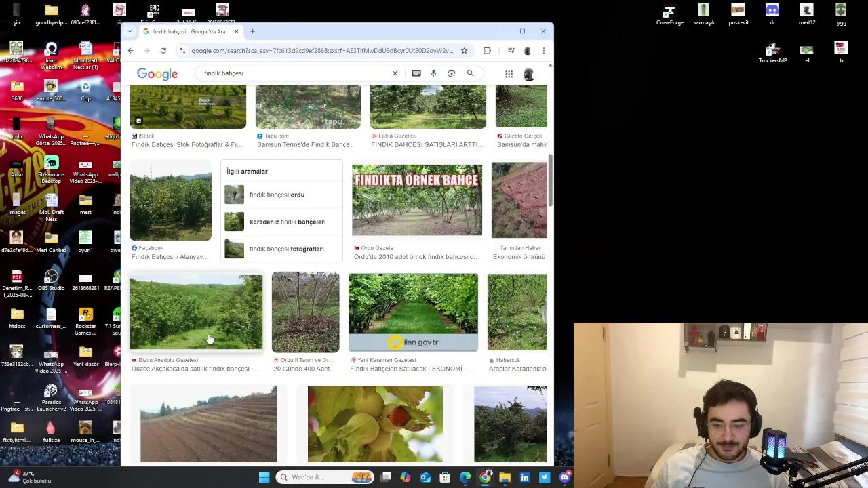The width and height of the screenshot is (868, 488).
Task: Open a new Chrome tab
Action: [252, 31]
